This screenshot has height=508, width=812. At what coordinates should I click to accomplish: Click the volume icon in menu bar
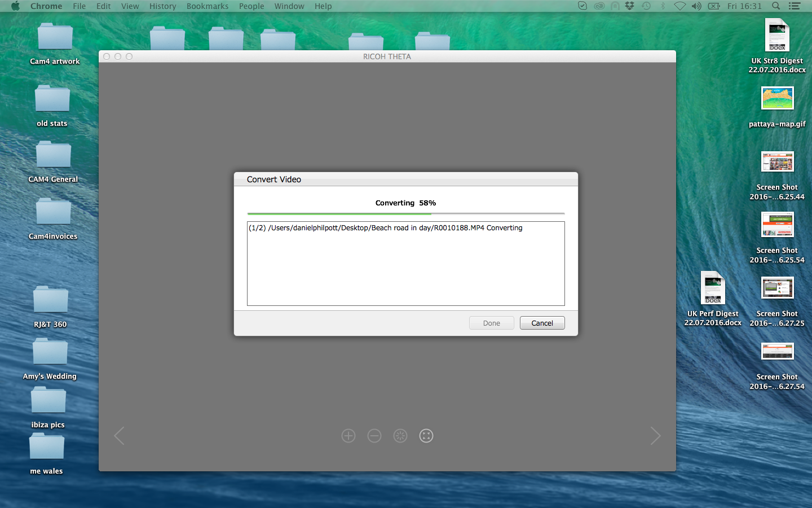[x=696, y=6]
